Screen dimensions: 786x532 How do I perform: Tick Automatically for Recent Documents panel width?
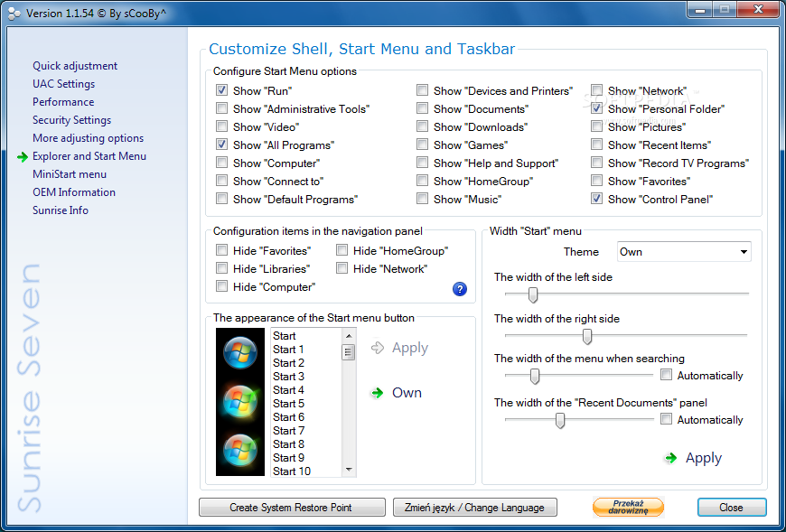click(x=666, y=419)
